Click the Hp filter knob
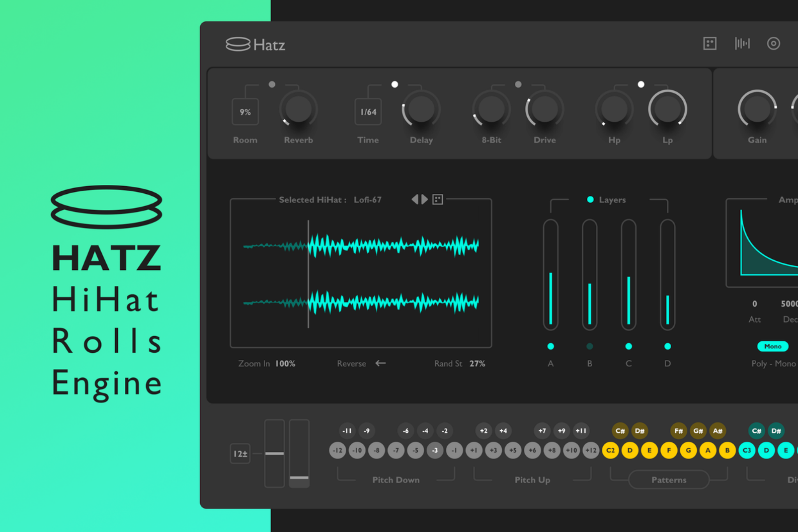Viewport: 798px width, 532px height. pyautogui.click(x=614, y=109)
